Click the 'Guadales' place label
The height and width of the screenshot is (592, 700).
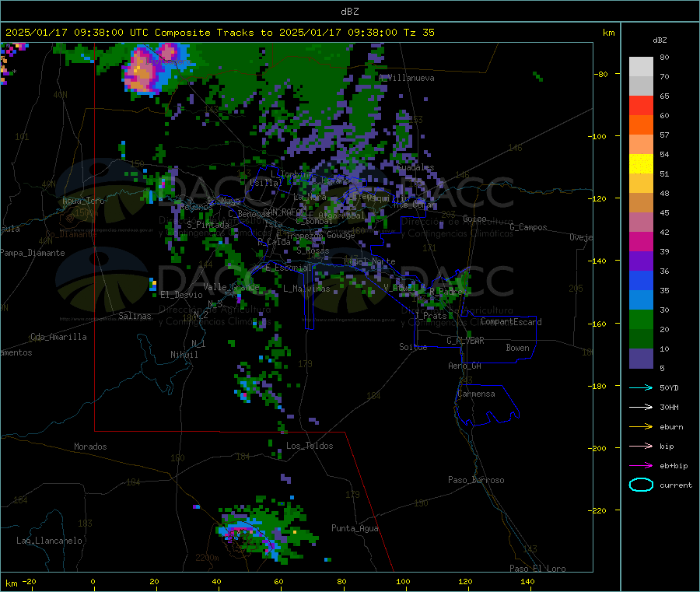click(x=415, y=167)
